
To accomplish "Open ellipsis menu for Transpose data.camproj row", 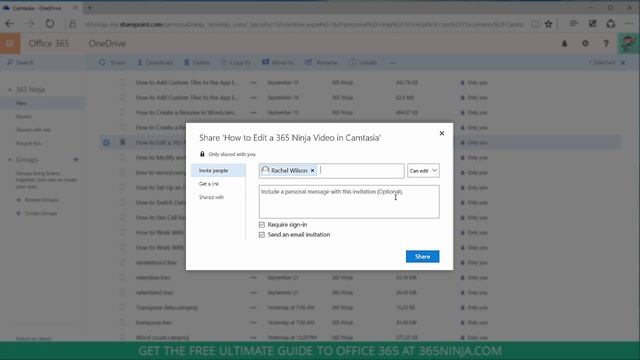I will 253,308.
